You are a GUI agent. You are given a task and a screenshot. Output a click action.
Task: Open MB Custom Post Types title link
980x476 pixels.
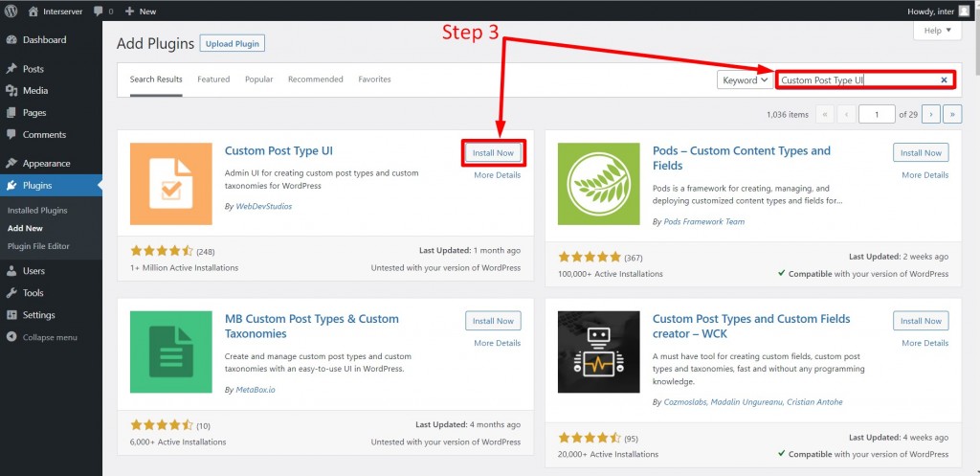tap(311, 327)
